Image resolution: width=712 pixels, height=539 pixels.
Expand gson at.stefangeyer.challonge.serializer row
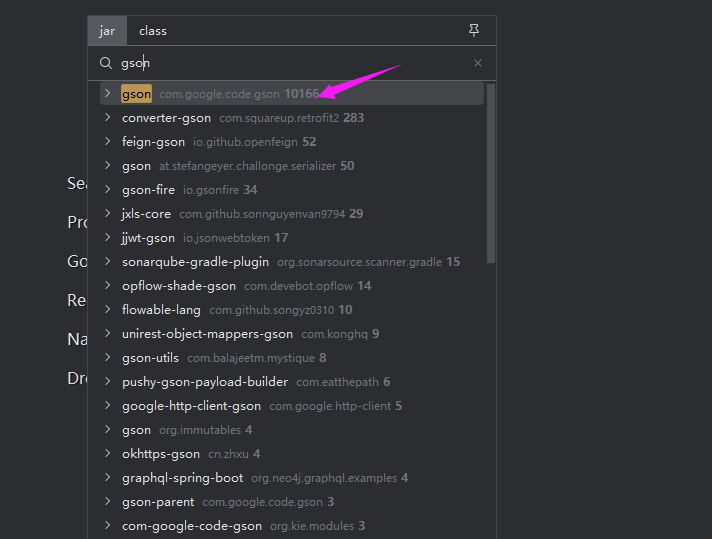(108, 166)
